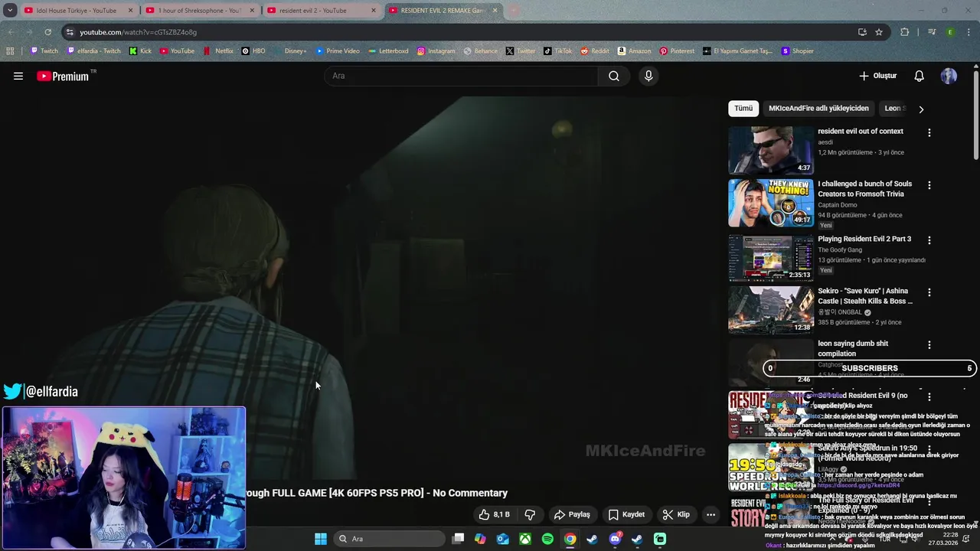Open Spotify from the taskbar
This screenshot has width=980, height=551.
pyautogui.click(x=547, y=539)
